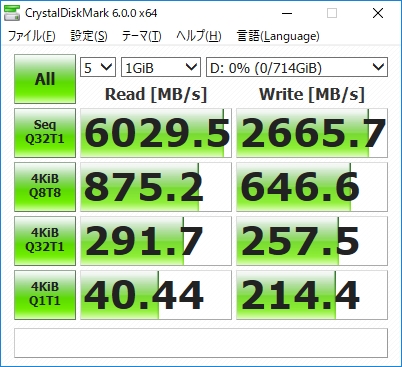Open the 言語(Language) menu
The height and width of the screenshot is (367, 402).
pyautogui.click(x=278, y=36)
